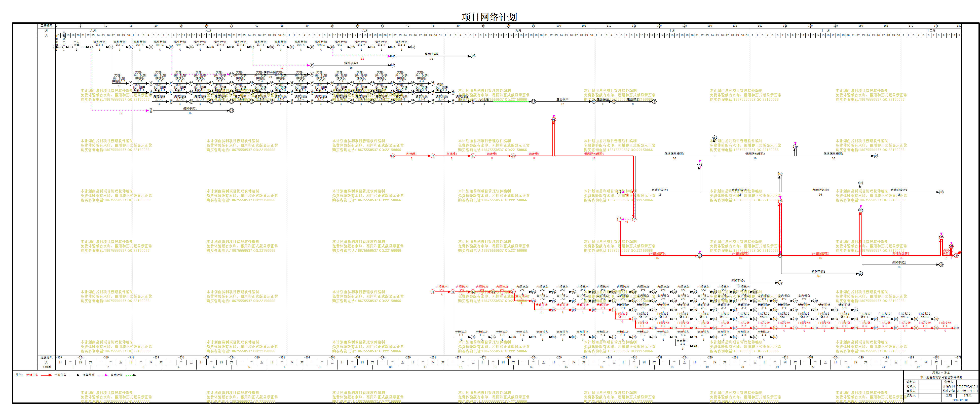Select task 搭脚手架1 label
Screen dimensions: 980x404
click(x=190, y=108)
